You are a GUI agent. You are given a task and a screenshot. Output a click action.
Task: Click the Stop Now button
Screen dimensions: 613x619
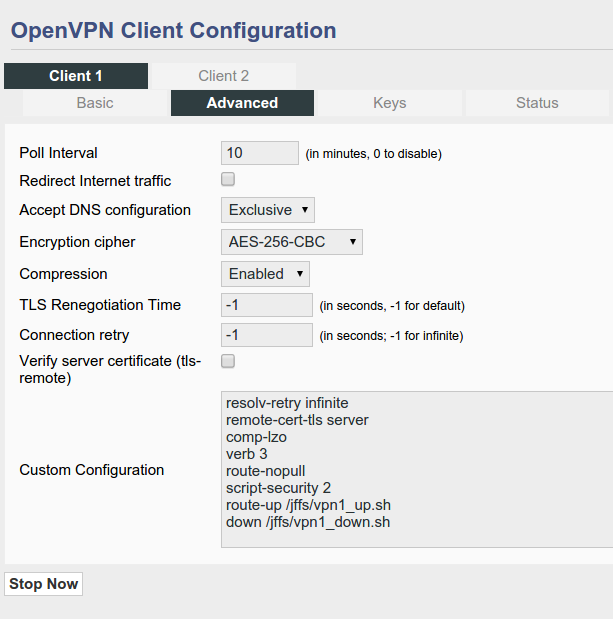tap(43, 584)
